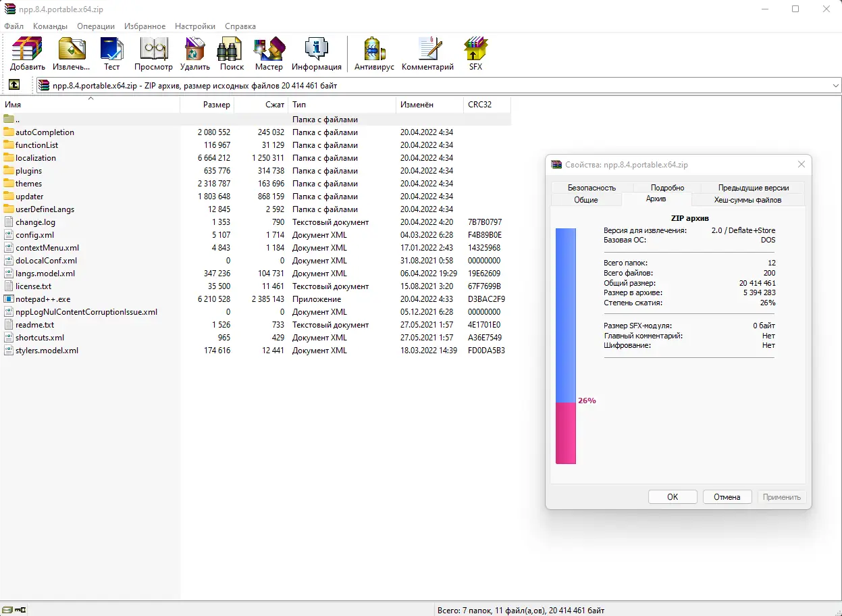Screen dimensions: 842x616
Task: Open the Справка menu
Action: 240,26
